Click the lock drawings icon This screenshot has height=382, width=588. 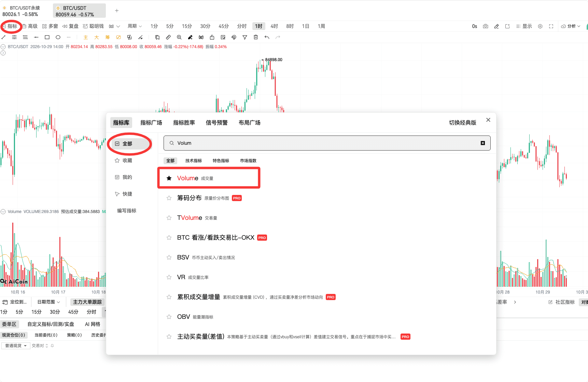(x=212, y=37)
